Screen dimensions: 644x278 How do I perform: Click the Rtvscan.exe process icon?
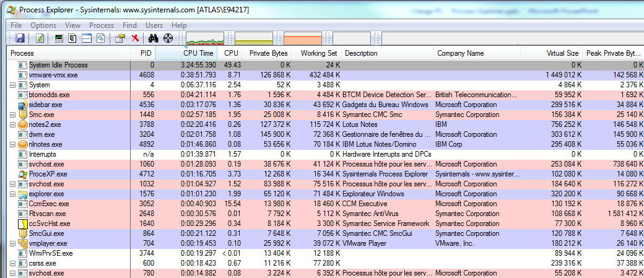point(22,214)
